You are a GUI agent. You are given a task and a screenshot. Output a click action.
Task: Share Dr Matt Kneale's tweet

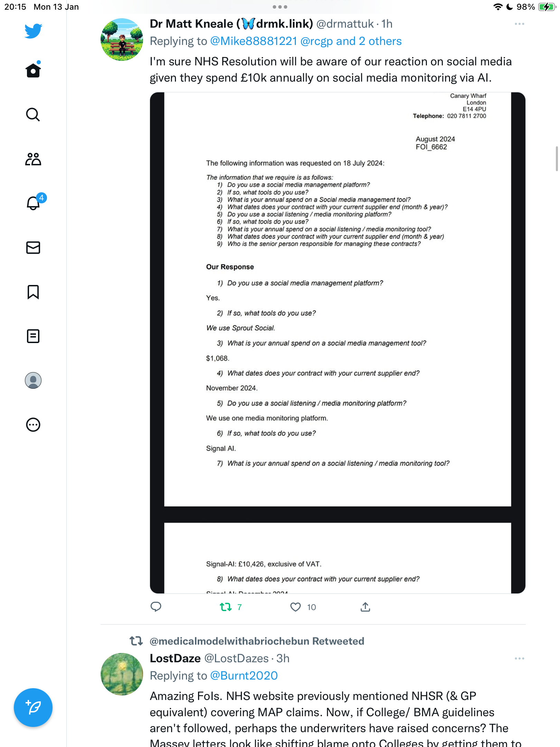365,607
